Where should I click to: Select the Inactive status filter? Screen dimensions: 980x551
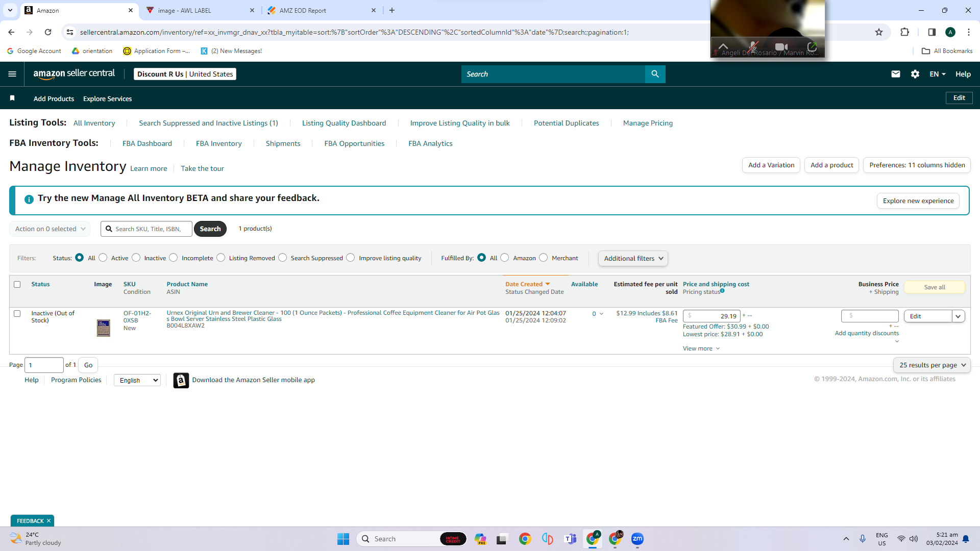(136, 258)
